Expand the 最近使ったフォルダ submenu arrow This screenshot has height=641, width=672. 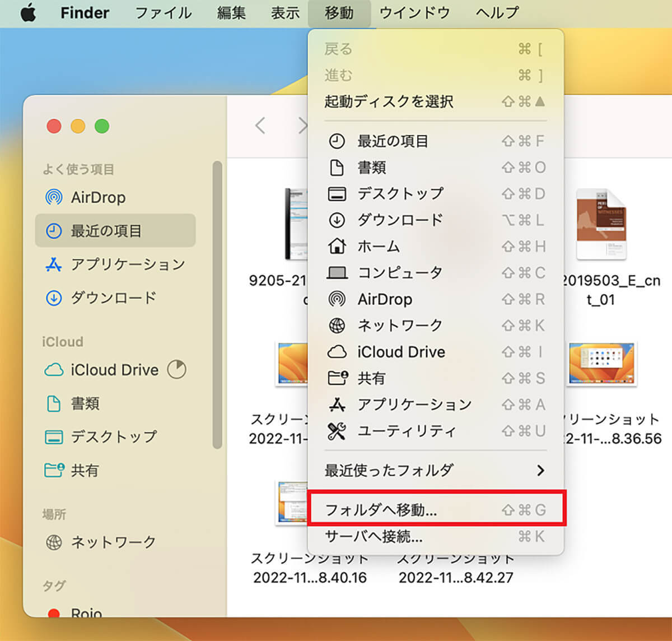click(540, 470)
